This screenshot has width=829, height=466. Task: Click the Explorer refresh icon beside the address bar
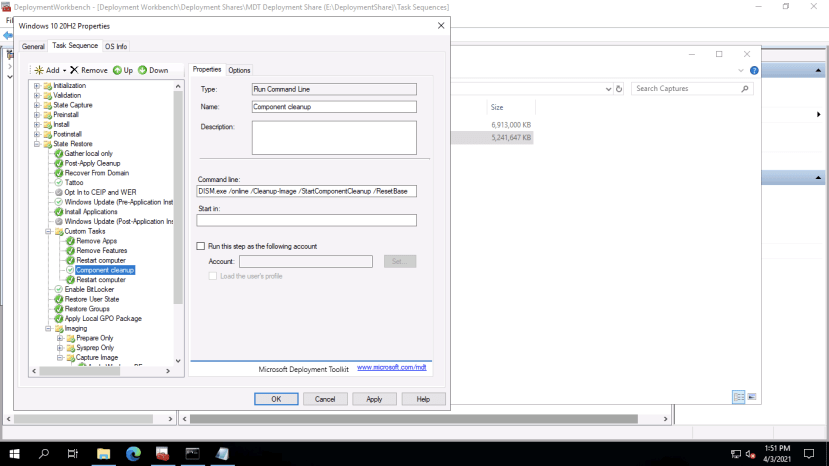click(x=619, y=88)
